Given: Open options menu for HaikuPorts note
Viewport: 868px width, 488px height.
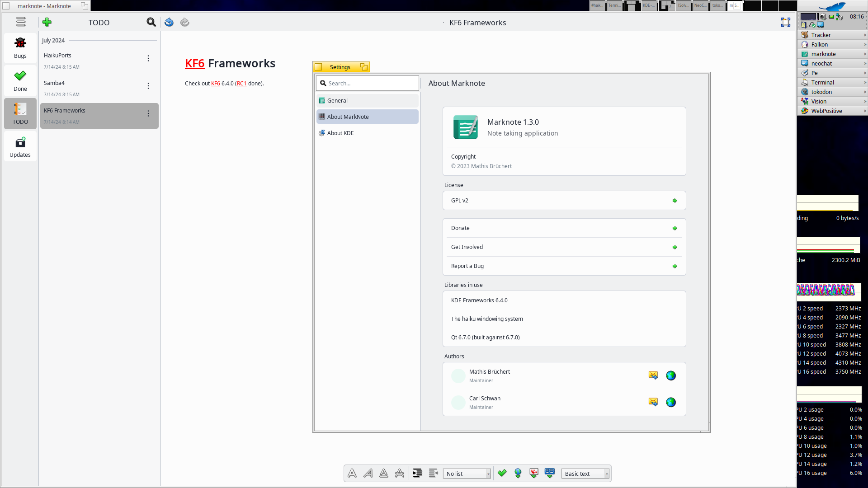Looking at the screenshot, I should tap(148, 58).
